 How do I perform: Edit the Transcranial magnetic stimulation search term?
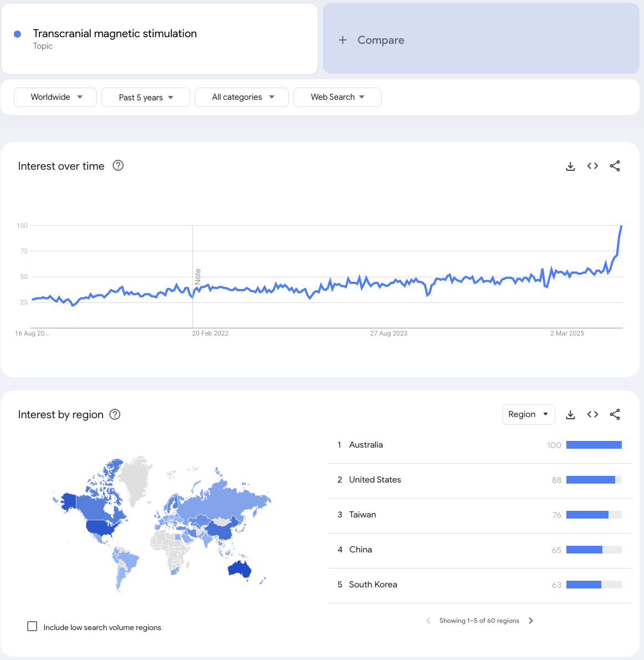click(x=115, y=34)
